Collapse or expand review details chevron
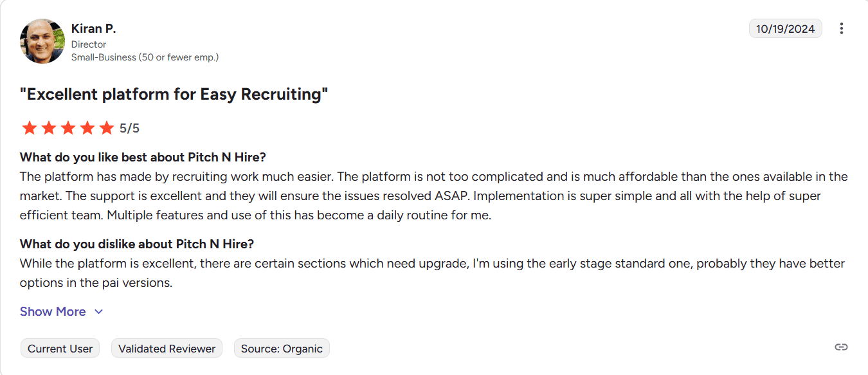This screenshot has height=375, width=868. point(99,311)
